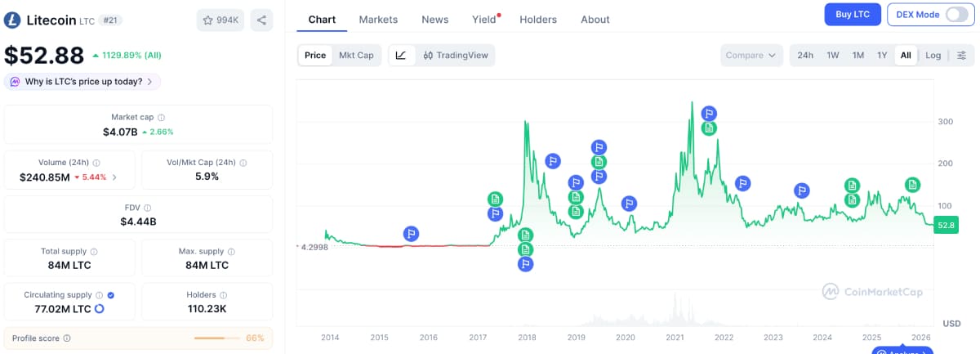The width and height of the screenshot is (980, 354).
Task: Add Litecoin to watchlist via star button
Action: point(220,20)
